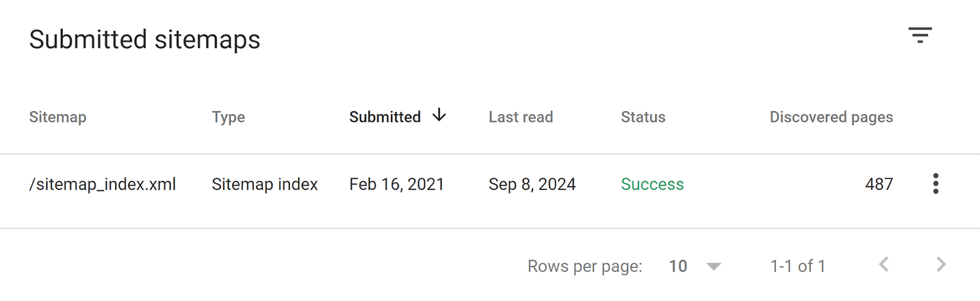Click the Status column header
The width and height of the screenshot is (980, 301).
point(643,117)
